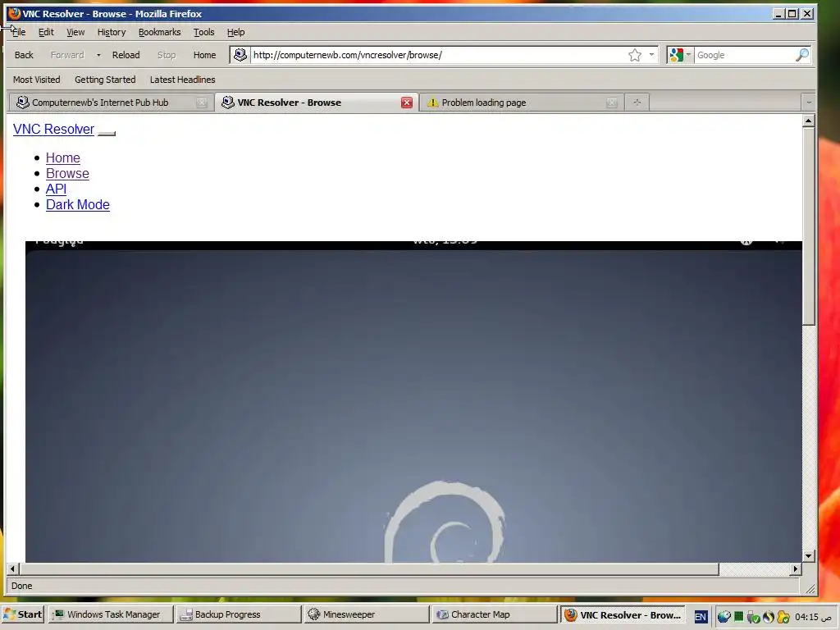Click the search magnifier icon
840x630 pixels.
pyautogui.click(x=802, y=55)
